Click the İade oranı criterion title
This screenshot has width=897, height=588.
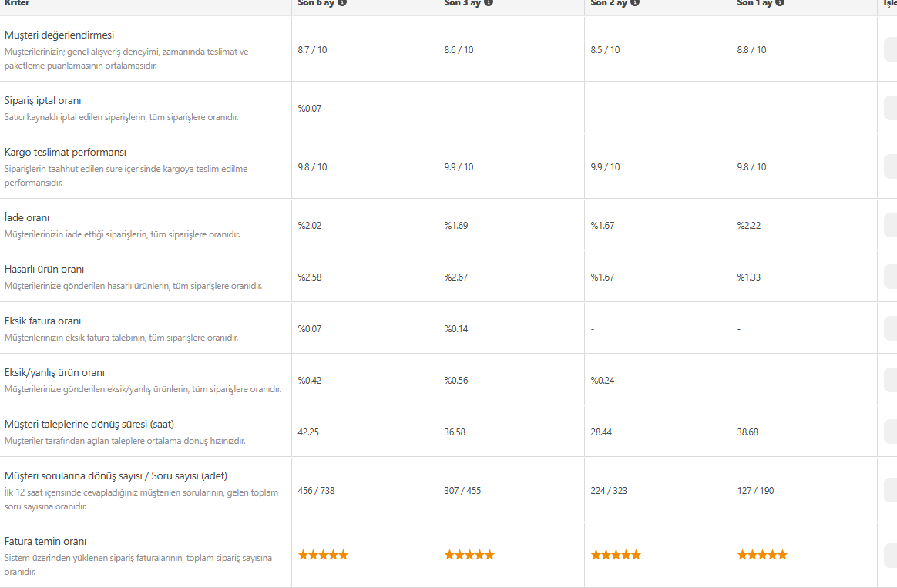point(27,218)
